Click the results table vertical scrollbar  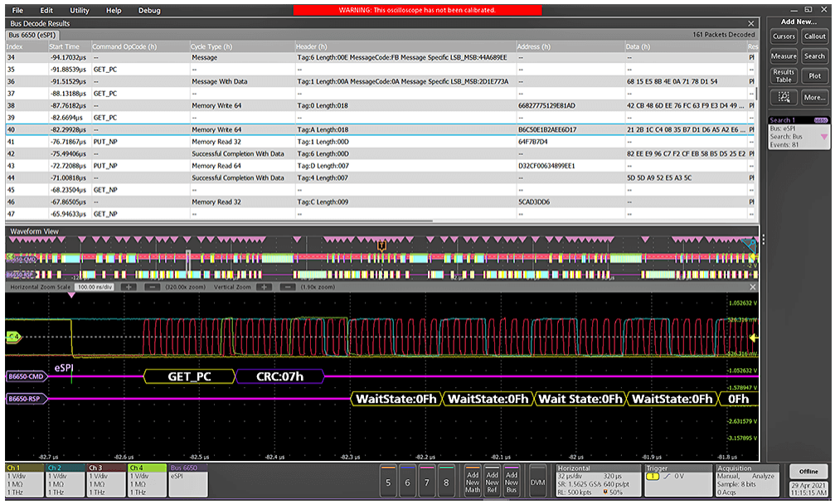(x=757, y=93)
